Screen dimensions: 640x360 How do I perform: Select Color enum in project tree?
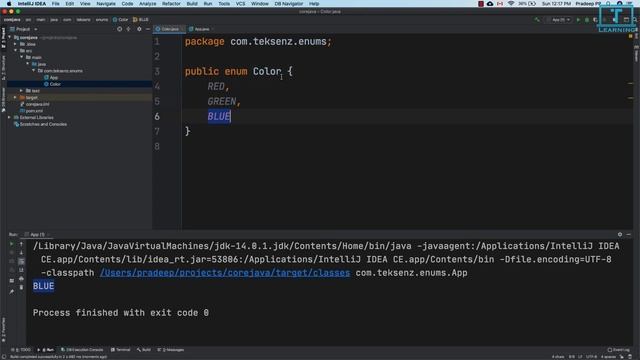pos(55,84)
